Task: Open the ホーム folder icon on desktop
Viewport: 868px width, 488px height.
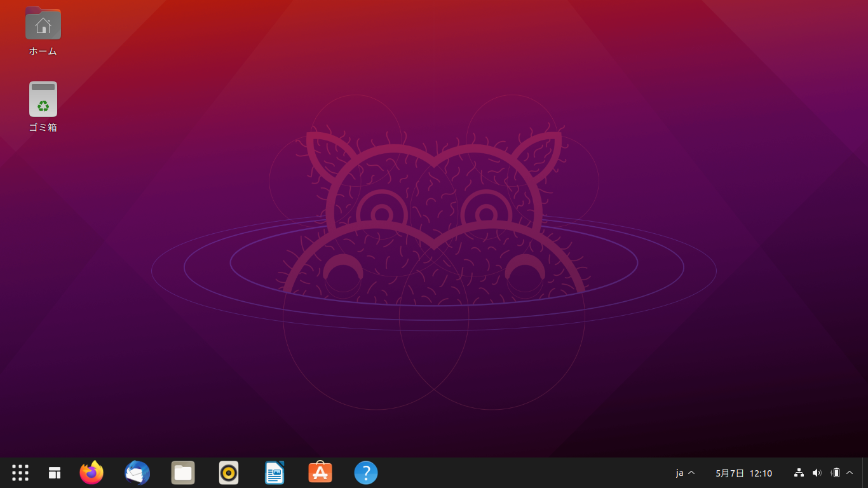Action: (x=43, y=24)
